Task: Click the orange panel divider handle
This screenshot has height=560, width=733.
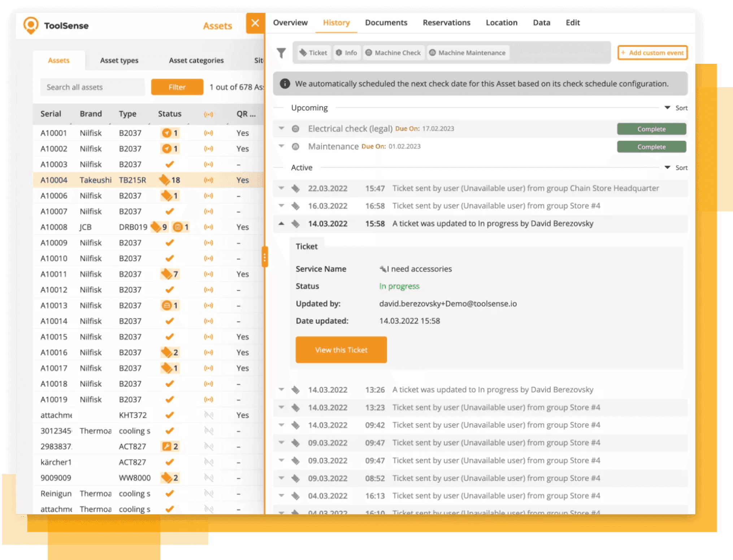Action: pyautogui.click(x=265, y=257)
